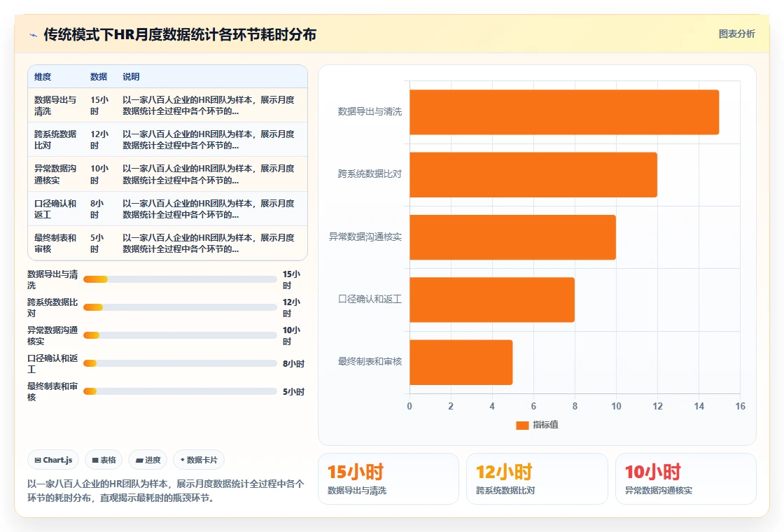Viewport: 784px width, 532px height.
Task: Click the chart bar for 数据导出与清洗
Action: coord(564,112)
